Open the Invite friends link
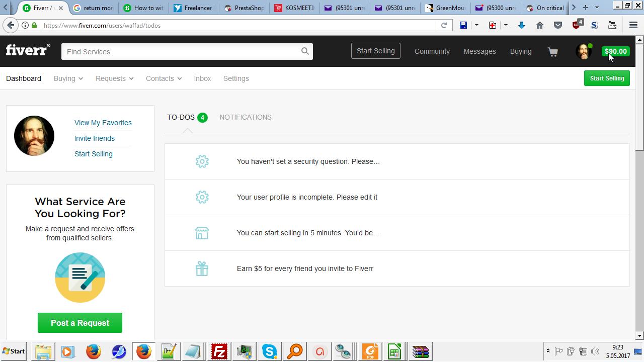The width and height of the screenshot is (644, 362). tap(95, 138)
